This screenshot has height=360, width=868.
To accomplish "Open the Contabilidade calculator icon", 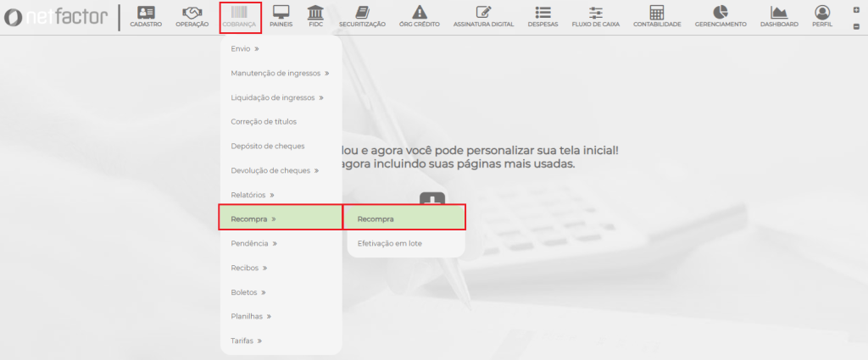I will click(657, 12).
